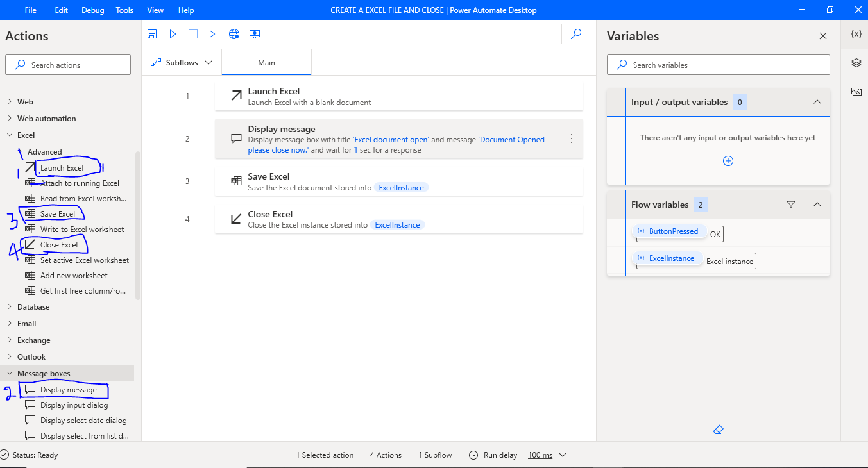
Task: Open the File menu
Action: [x=30, y=10]
